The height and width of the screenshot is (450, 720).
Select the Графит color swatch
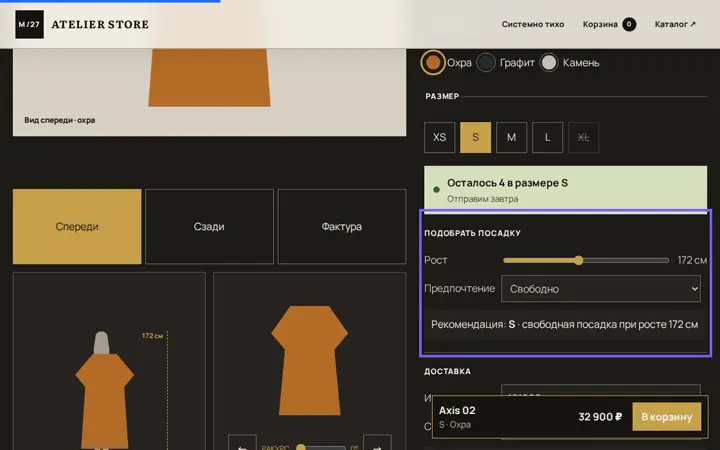(486, 62)
